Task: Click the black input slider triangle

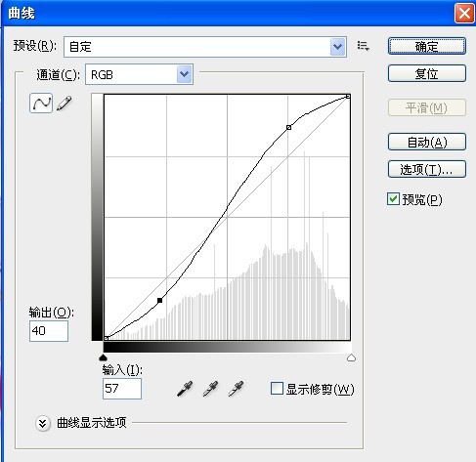Action: (103, 357)
